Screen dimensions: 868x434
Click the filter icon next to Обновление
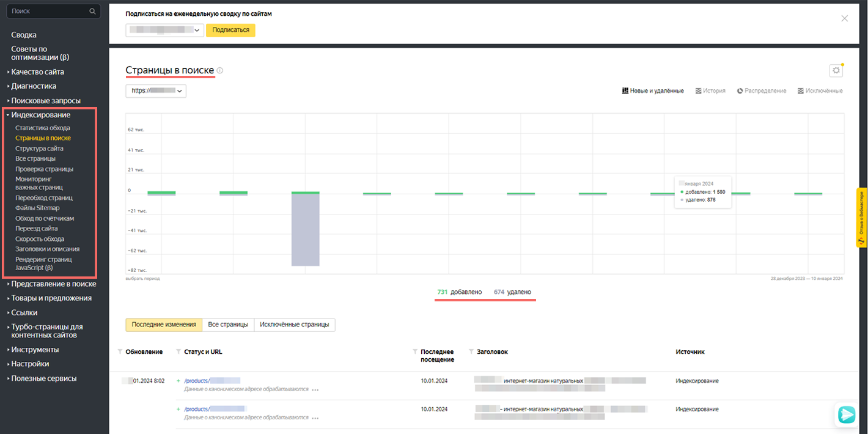120,352
